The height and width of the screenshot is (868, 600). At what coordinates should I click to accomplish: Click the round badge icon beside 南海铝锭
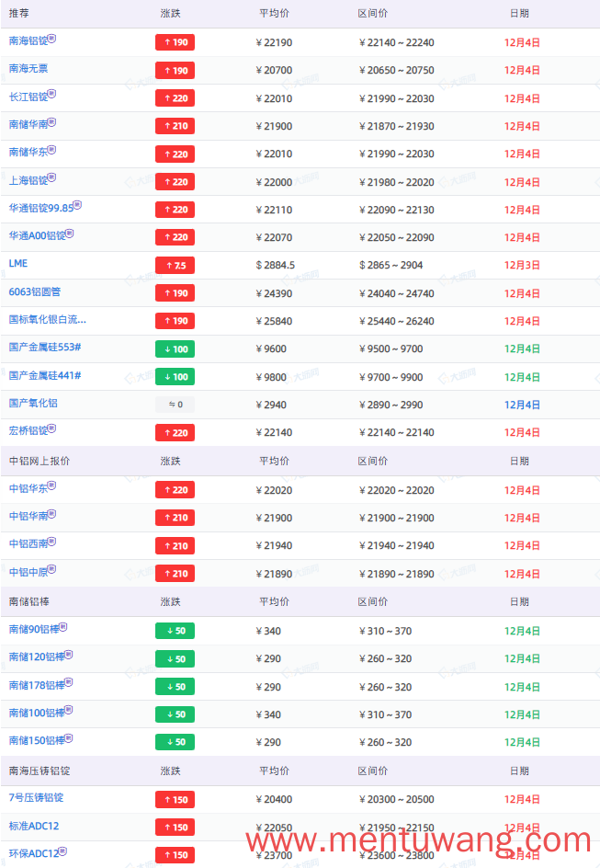52,39
